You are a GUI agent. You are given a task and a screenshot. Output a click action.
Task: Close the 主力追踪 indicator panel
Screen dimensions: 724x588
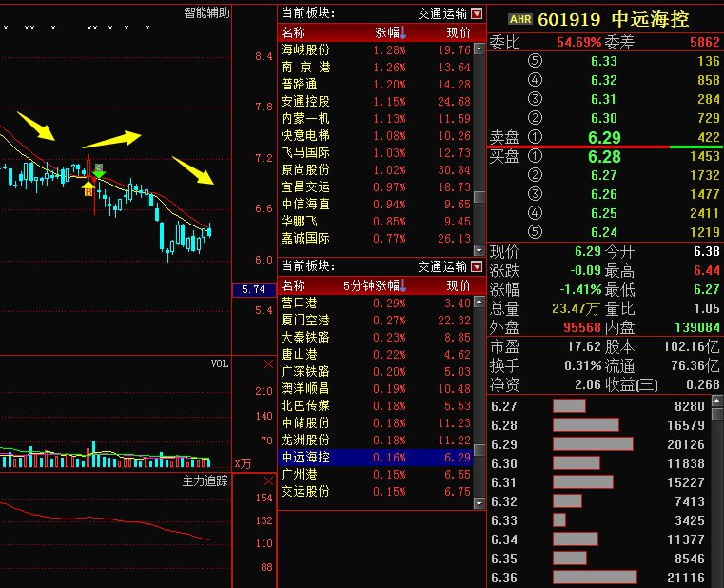point(268,480)
